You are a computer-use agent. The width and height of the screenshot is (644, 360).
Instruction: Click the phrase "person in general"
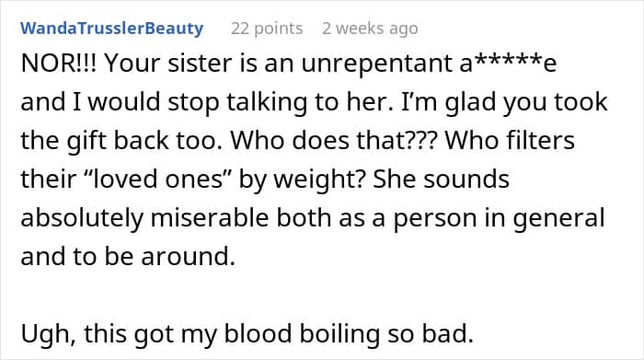point(499,218)
